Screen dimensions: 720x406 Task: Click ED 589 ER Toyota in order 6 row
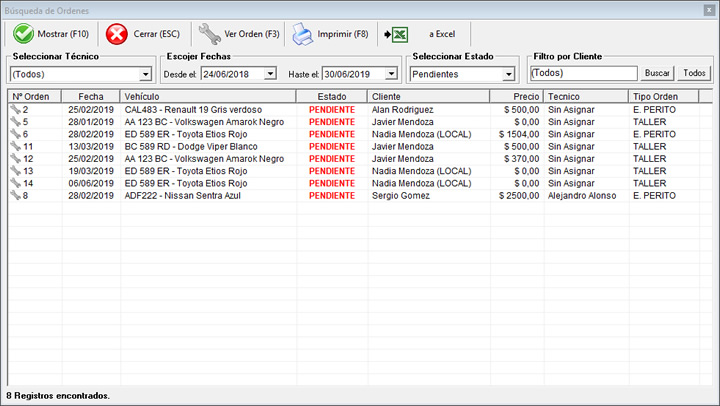pos(186,134)
